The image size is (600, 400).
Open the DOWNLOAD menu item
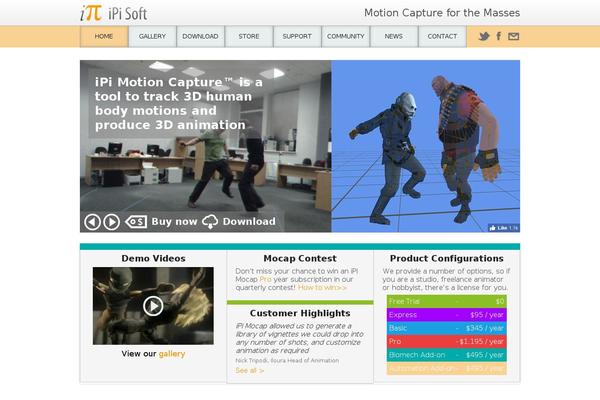[201, 36]
